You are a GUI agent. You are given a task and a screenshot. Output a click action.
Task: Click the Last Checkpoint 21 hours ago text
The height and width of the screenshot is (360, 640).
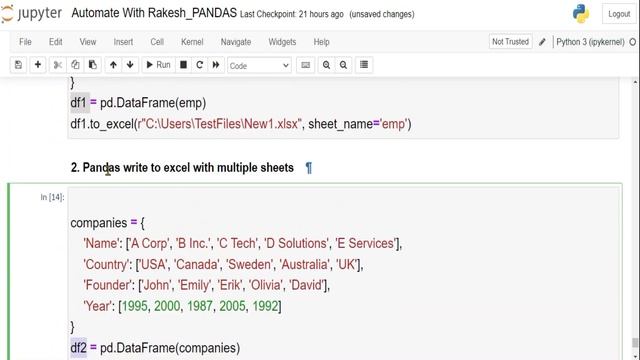[x=291, y=14]
